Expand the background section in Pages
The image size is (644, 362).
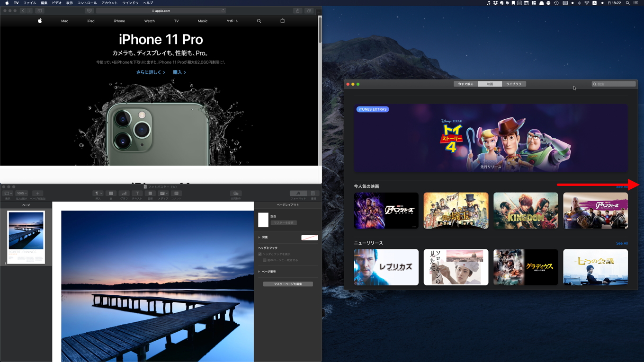point(259,237)
